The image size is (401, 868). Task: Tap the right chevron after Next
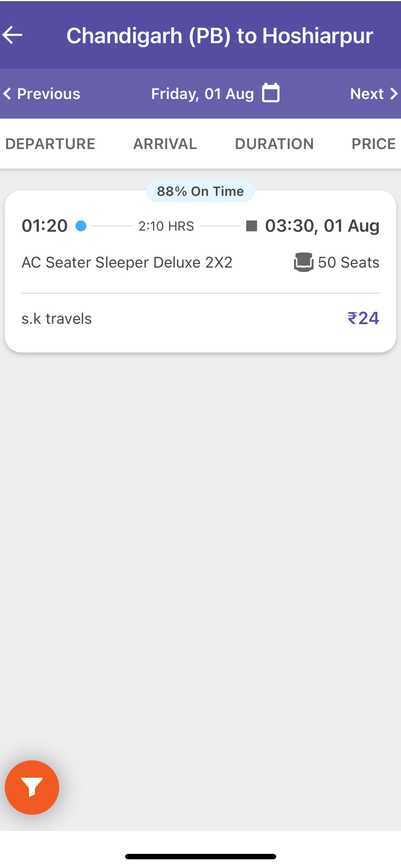point(394,93)
